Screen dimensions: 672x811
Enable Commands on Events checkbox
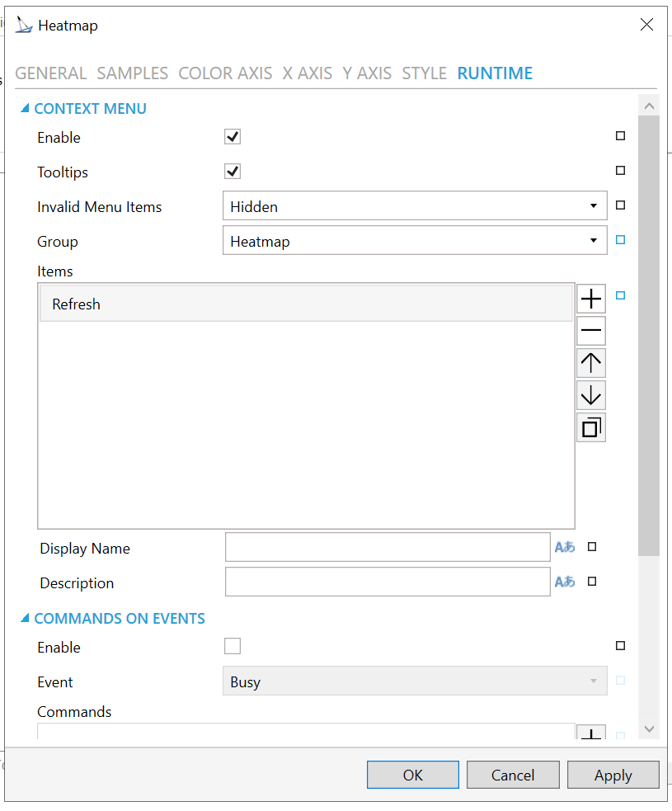point(233,647)
